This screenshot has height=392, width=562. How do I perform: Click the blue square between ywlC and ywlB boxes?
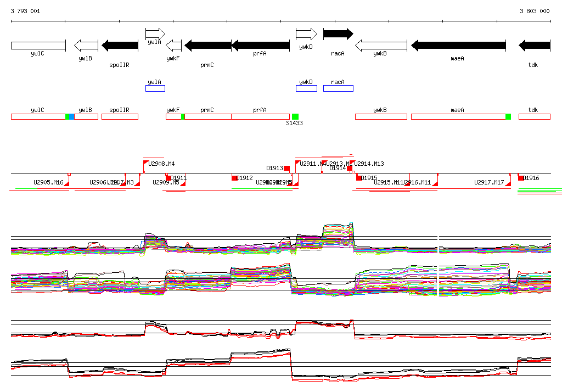(72, 116)
